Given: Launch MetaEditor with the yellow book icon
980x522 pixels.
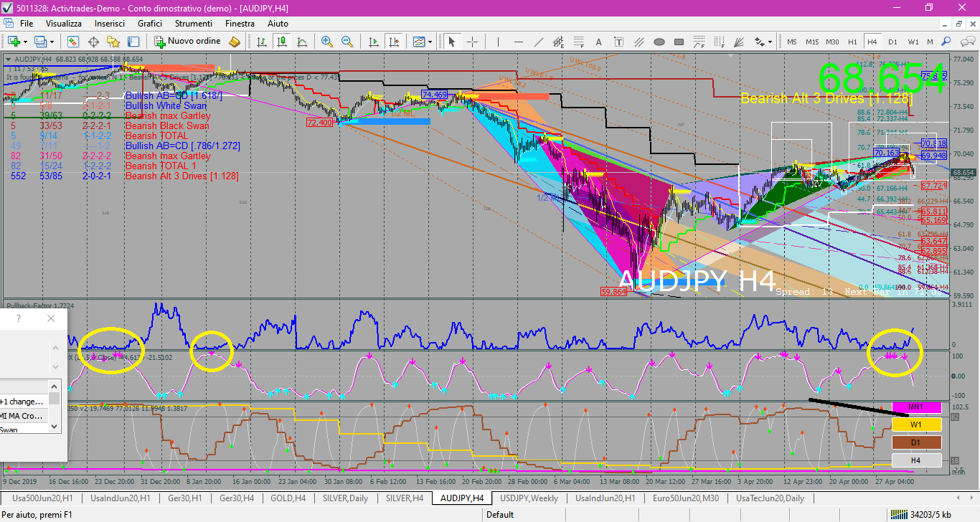Looking at the screenshot, I should coord(235,42).
